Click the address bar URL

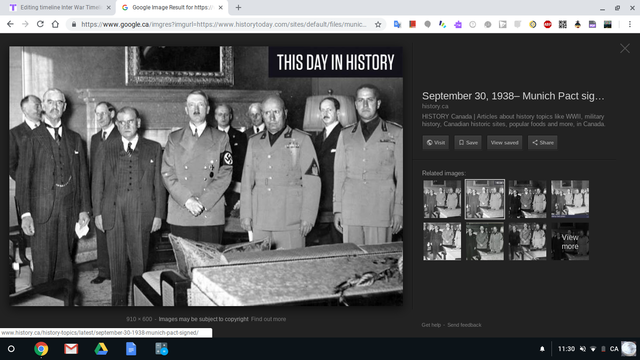coord(224,24)
